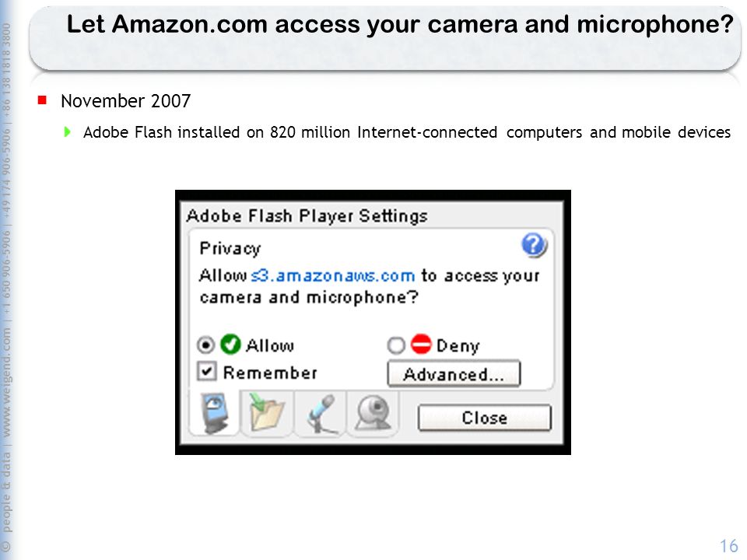The width and height of the screenshot is (747, 560).
Task: Click the Adobe Flash Player Settings title
Action: tap(307, 215)
